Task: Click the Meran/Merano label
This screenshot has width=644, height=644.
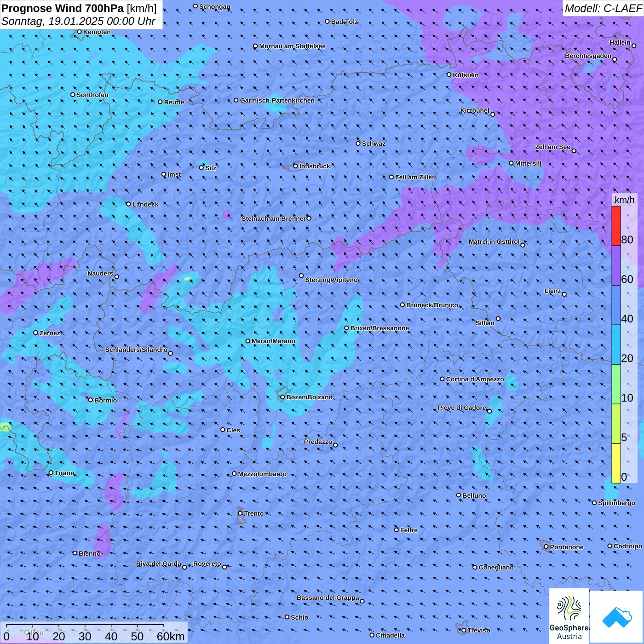Action: [273, 341]
